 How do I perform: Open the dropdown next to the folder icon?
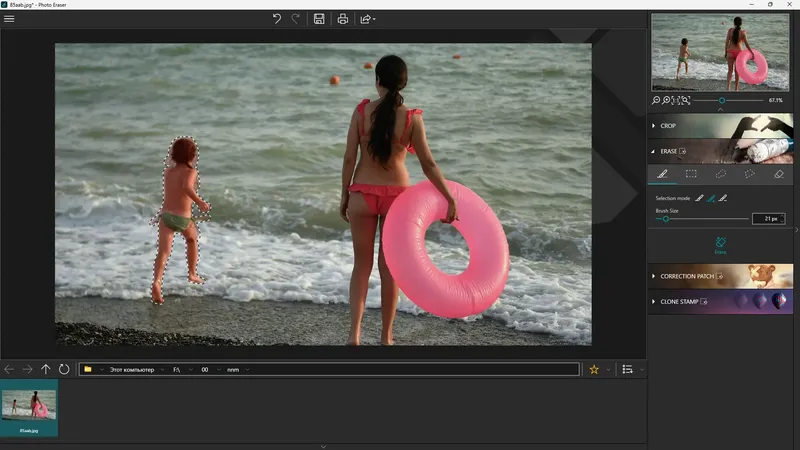[x=102, y=370]
